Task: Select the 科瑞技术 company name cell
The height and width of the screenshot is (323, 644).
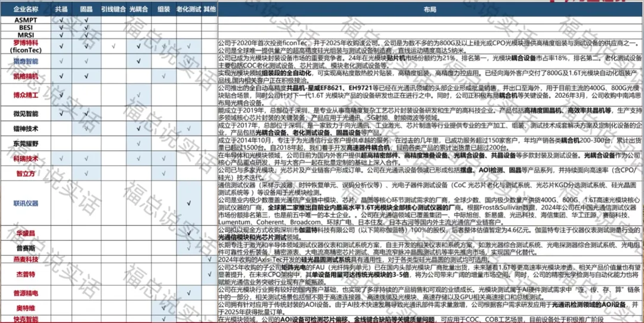Action: pyautogui.click(x=25, y=159)
